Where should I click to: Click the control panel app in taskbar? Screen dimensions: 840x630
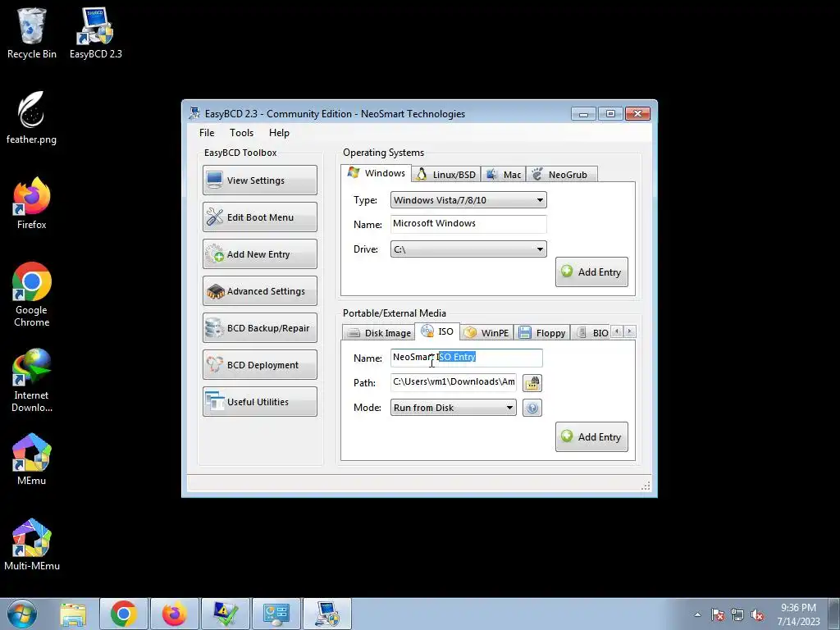[x=276, y=614]
